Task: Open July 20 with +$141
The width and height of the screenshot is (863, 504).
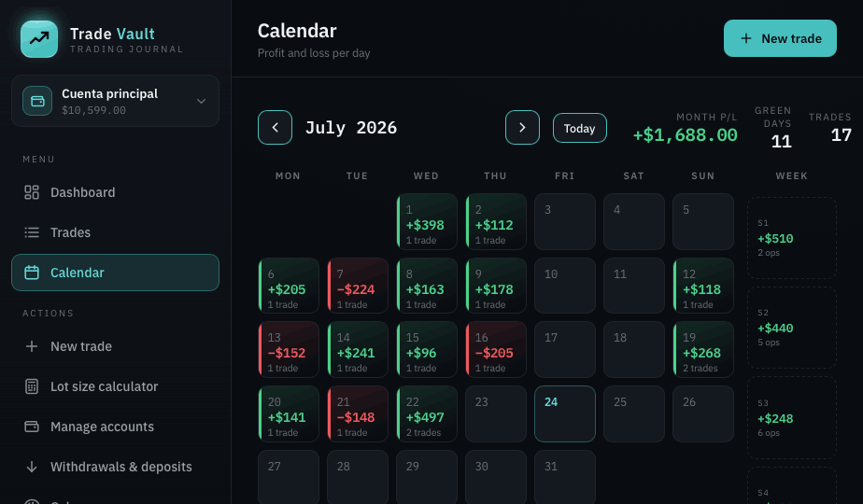Action: point(289,413)
